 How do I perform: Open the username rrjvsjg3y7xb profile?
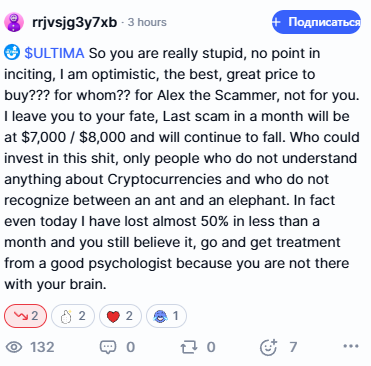coord(75,22)
